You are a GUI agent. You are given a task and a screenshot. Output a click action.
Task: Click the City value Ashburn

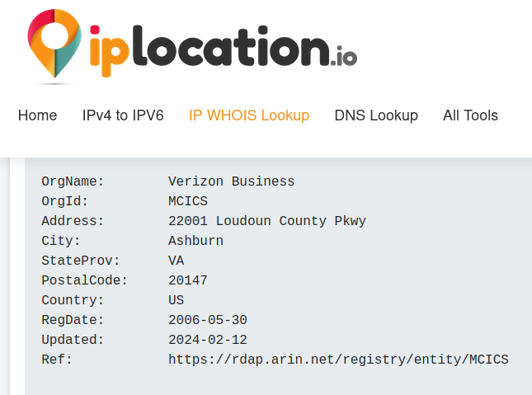pyautogui.click(x=195, y=241)
